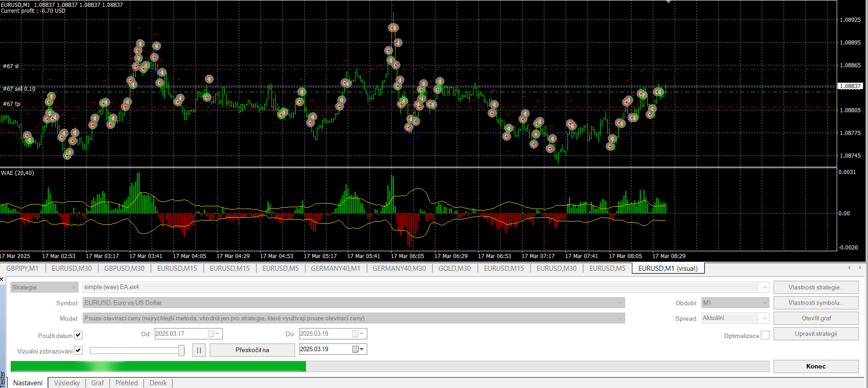
Task: Expand the expert advisor file dropdown
Action: [x=764, y=287]
